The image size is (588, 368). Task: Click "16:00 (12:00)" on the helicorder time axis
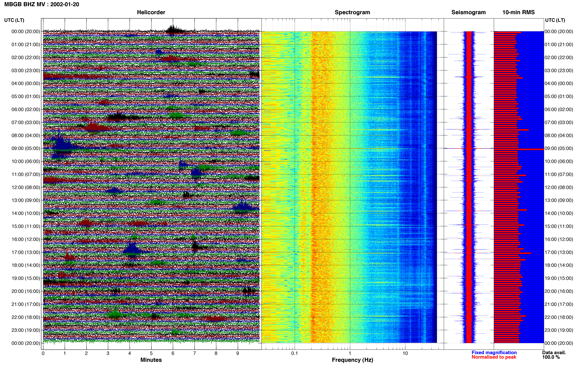tap(26, 239)
